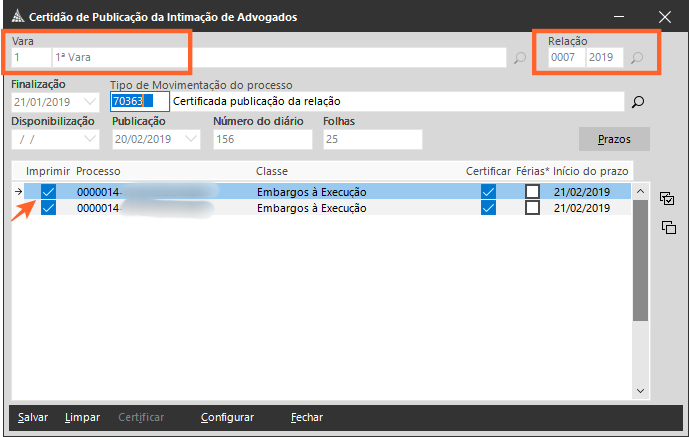Viewport: 689px width, 437px height.
Task: Click the scroll up arrow of the list
Action: [641, 191]
